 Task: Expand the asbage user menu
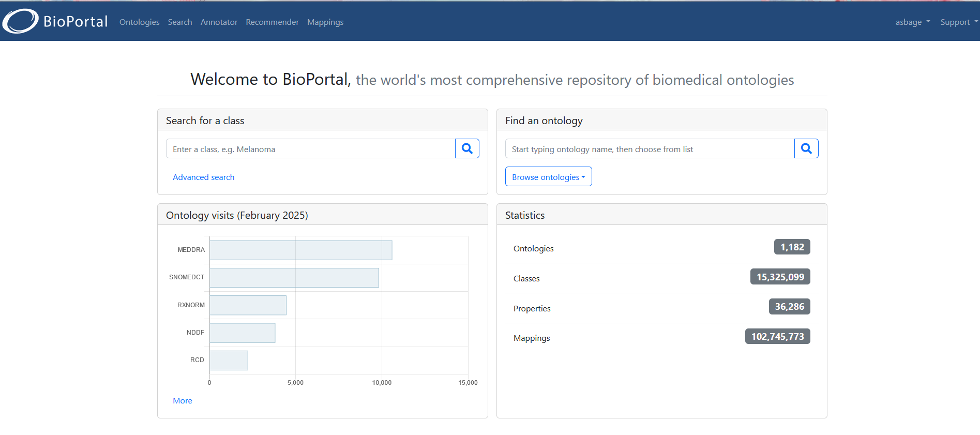tap(912, 22)
